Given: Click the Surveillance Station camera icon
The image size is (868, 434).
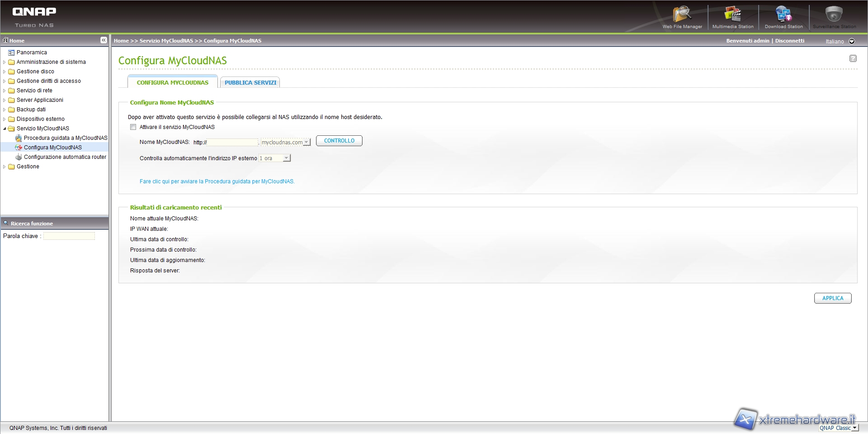Looking at the screenshot, I should (x=834, y=15).
